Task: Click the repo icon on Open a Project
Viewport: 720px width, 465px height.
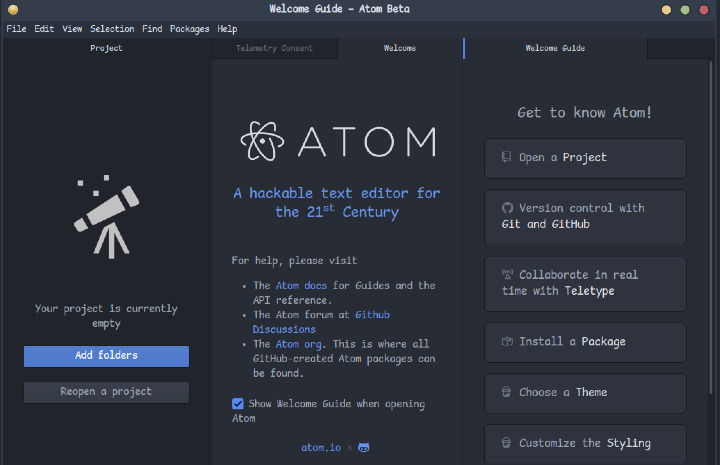Action: (x=506, y=157)
